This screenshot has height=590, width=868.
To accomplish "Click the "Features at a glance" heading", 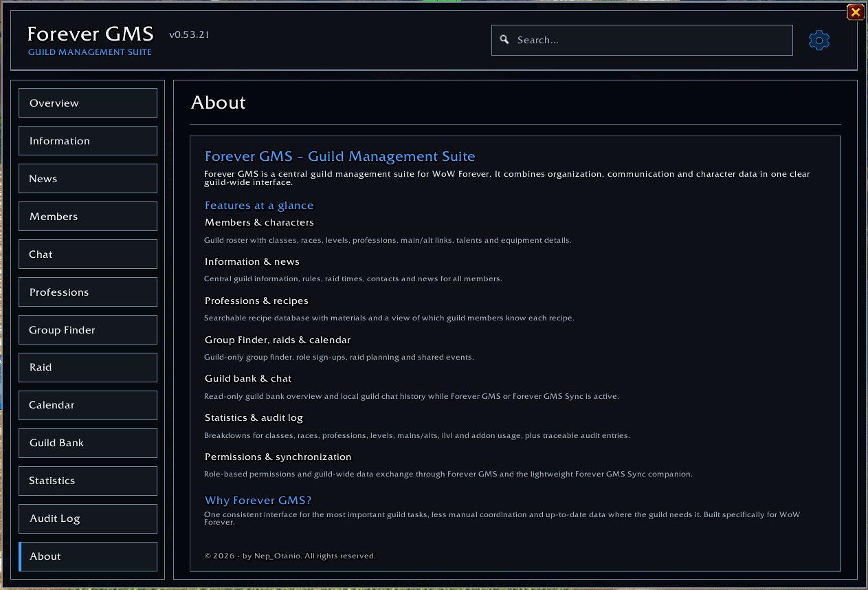I will click(259, 206).
